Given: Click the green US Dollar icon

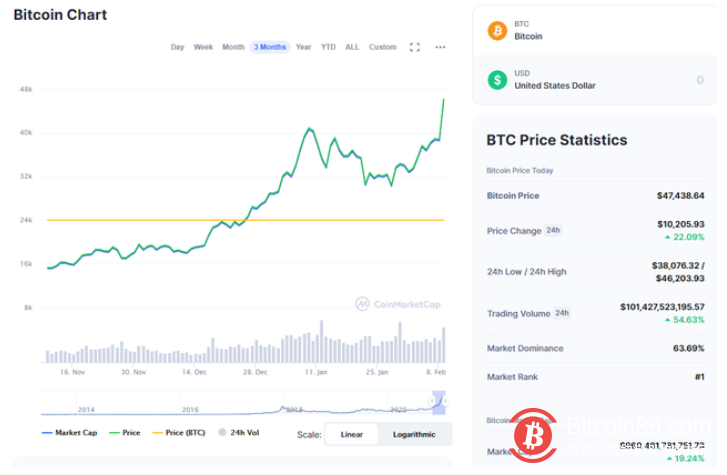Looking at the screenshot, I should coord(497,80).
